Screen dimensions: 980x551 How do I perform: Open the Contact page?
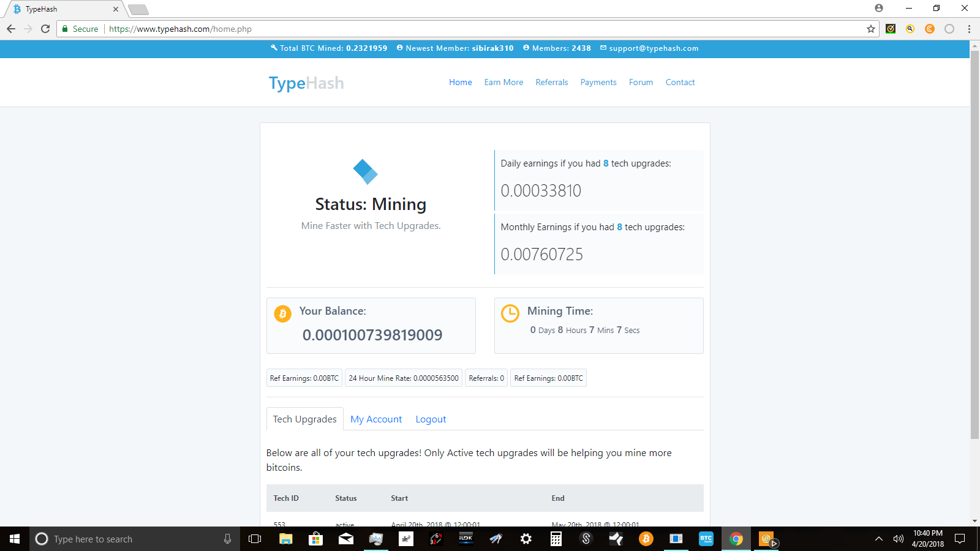(x=680, y=82)
